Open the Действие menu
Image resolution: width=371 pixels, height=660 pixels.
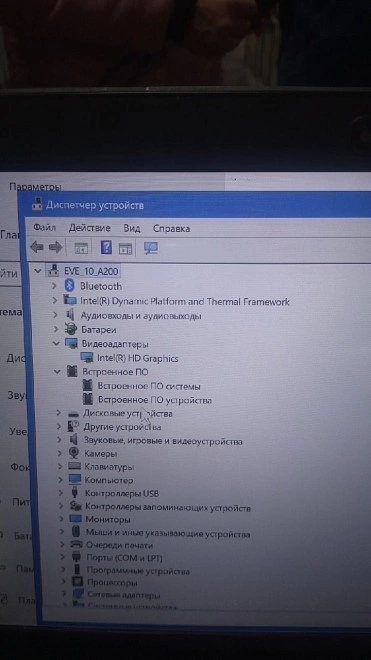coord(89,228)
